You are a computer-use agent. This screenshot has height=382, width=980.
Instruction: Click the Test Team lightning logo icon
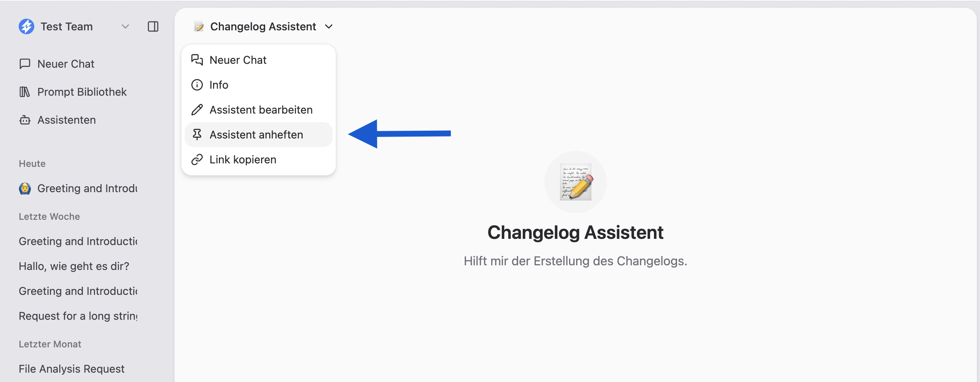(26, 26)
